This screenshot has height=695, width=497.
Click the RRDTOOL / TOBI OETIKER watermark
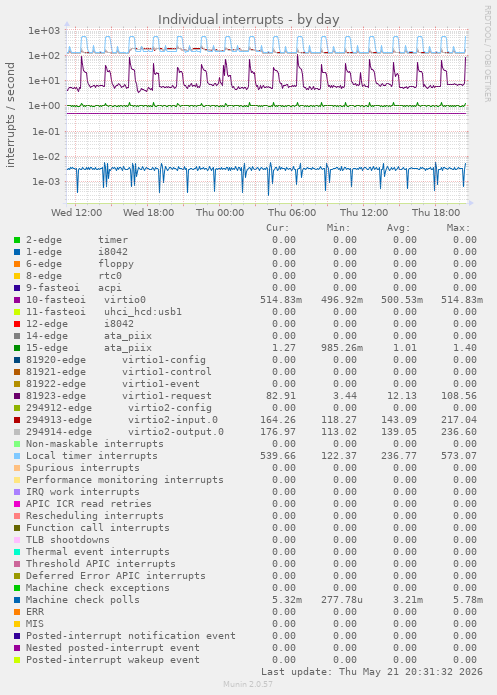click(x=487, y=54)
